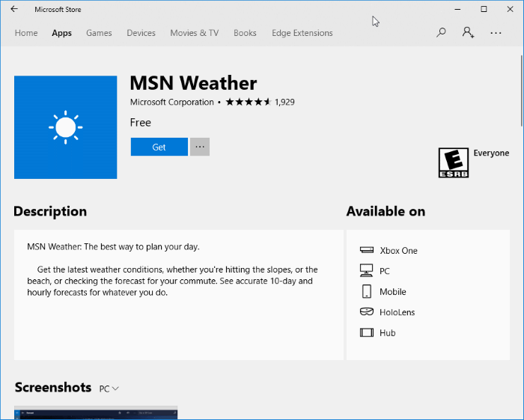524x420 pixels.
Task: Open the Edge Extensions tab
Action: click(x=302, y=33)
